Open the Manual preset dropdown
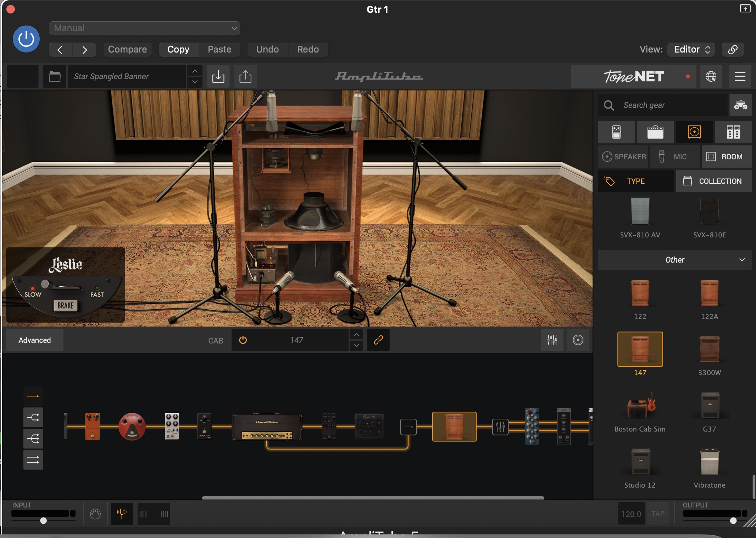 pyautogui.click(x=145, y=28)
